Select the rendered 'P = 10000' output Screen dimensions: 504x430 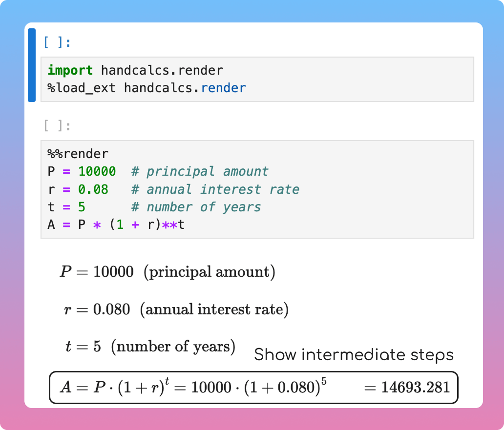coord(97,272)
